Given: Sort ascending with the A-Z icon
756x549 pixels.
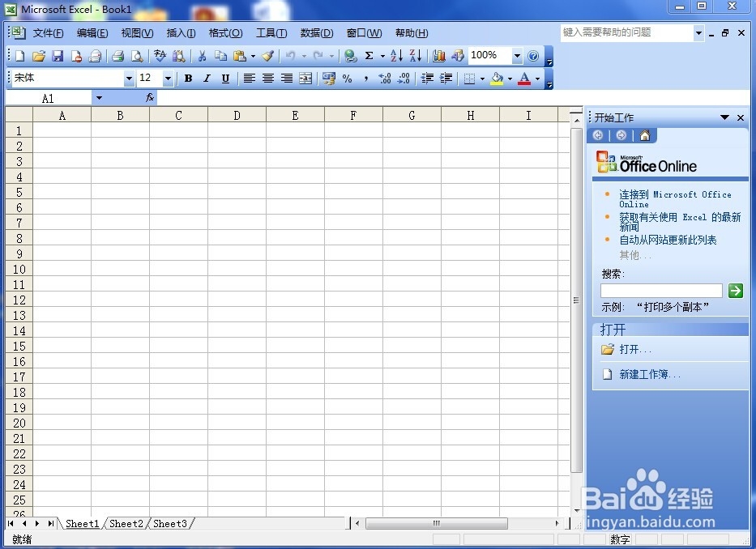Looking at the screenshot, I should click(x=396, y=56).
